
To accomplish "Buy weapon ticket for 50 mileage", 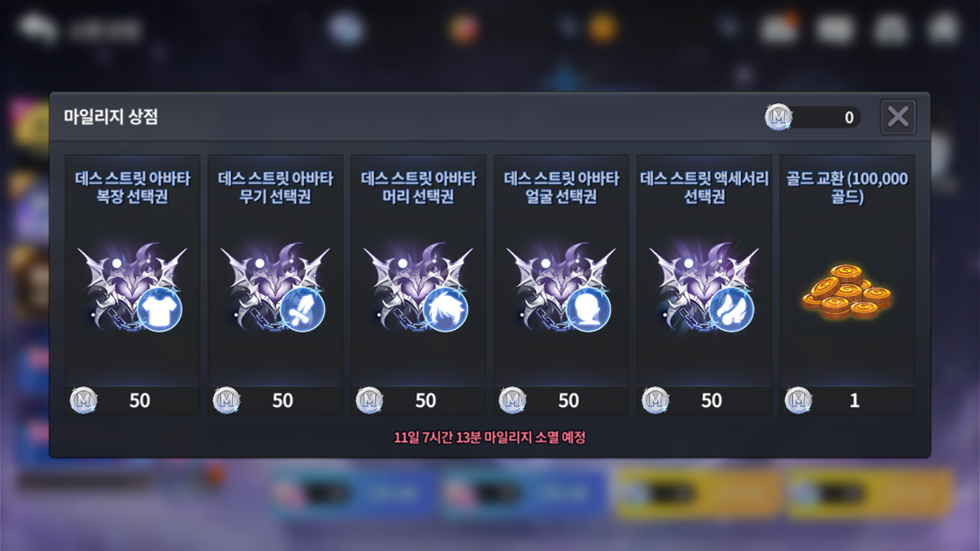I will 276,400.
